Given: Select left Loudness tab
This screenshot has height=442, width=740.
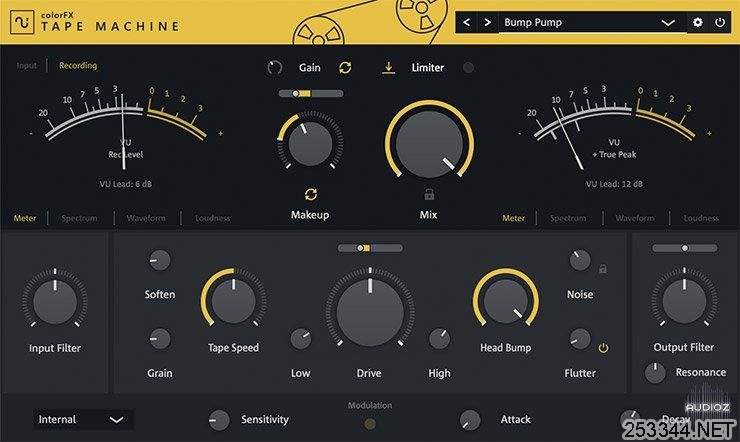Looking at the screenshot, I should [213, 218].
